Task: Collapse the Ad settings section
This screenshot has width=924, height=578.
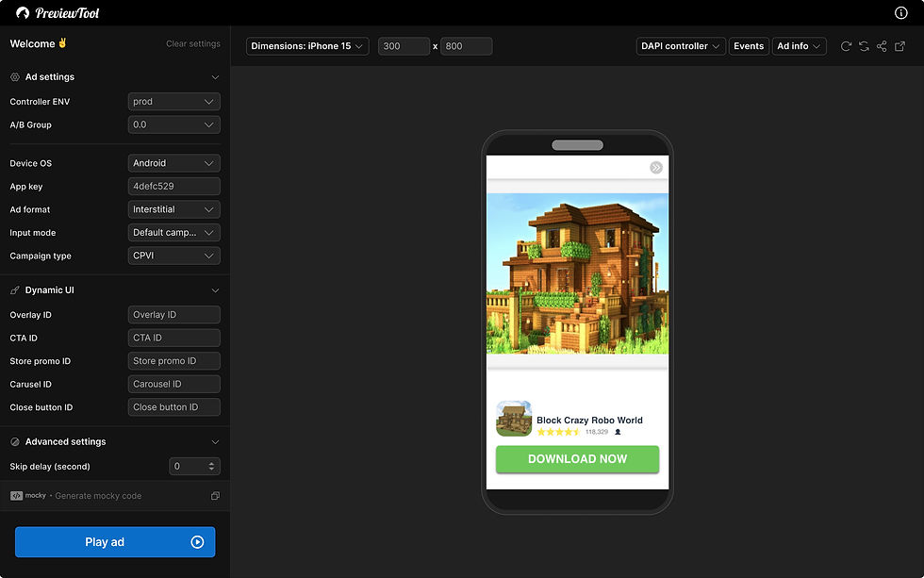Action: click(215, 77)
